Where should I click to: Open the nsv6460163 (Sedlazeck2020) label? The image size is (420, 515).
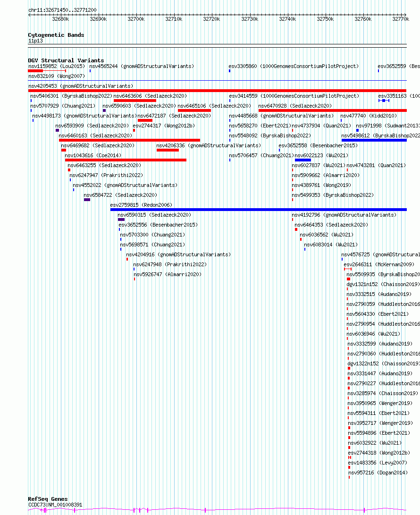[x=95, y=135]
